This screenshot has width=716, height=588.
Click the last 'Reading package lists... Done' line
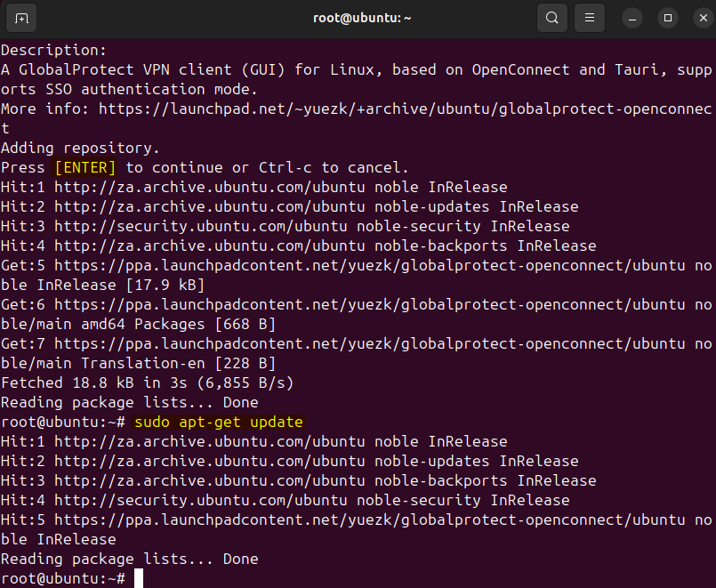coord(129,559)
